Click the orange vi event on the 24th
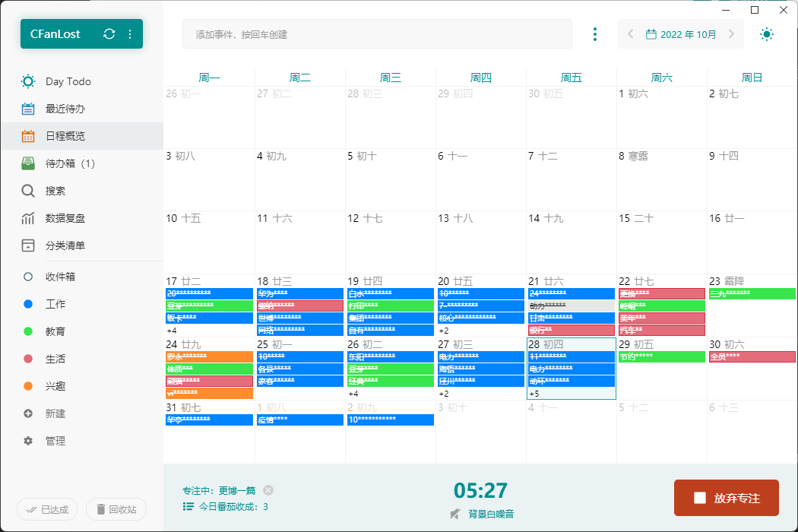The image size is (798, 532). tap(209, 393)
